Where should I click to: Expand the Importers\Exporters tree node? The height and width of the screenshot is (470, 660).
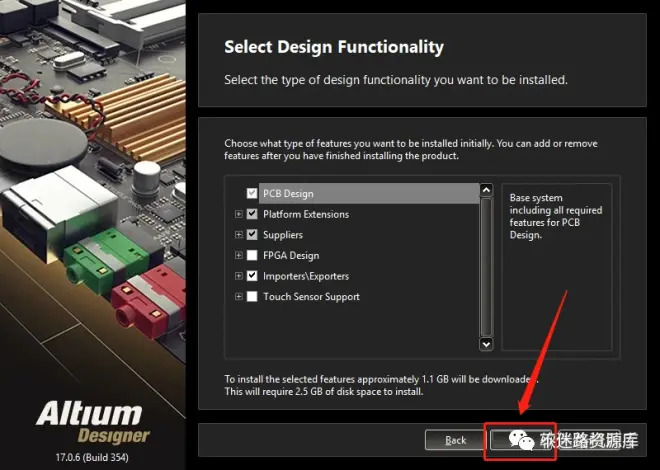click(239, 276)
